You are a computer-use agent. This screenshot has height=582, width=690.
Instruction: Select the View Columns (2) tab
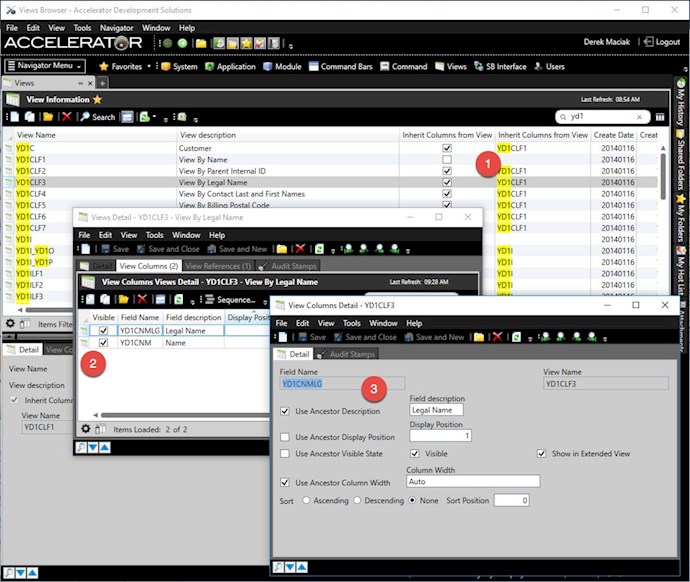148,266
